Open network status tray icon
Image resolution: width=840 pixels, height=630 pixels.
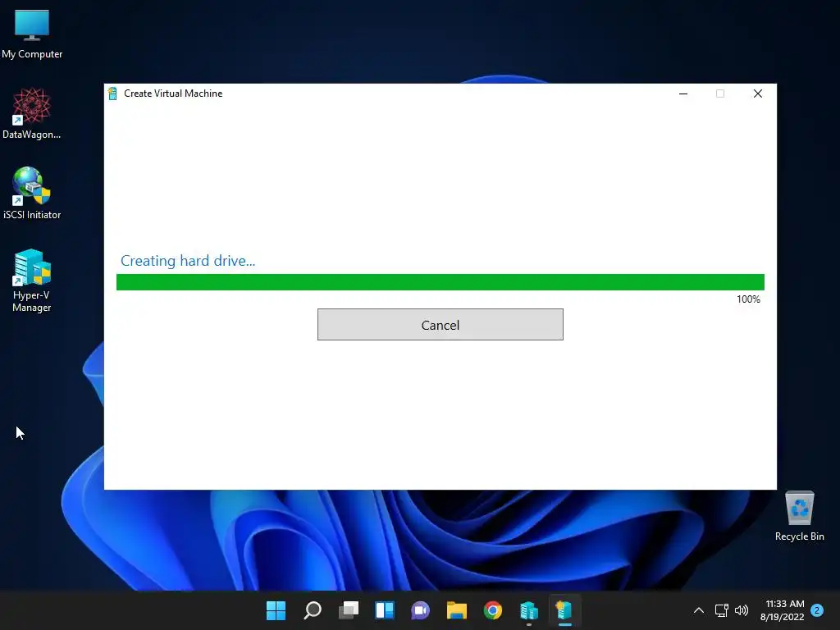coord(722,610)
